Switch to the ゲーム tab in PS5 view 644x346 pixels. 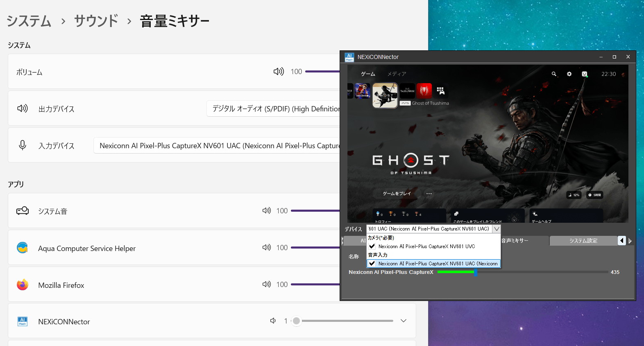click(x=368, y=74)
